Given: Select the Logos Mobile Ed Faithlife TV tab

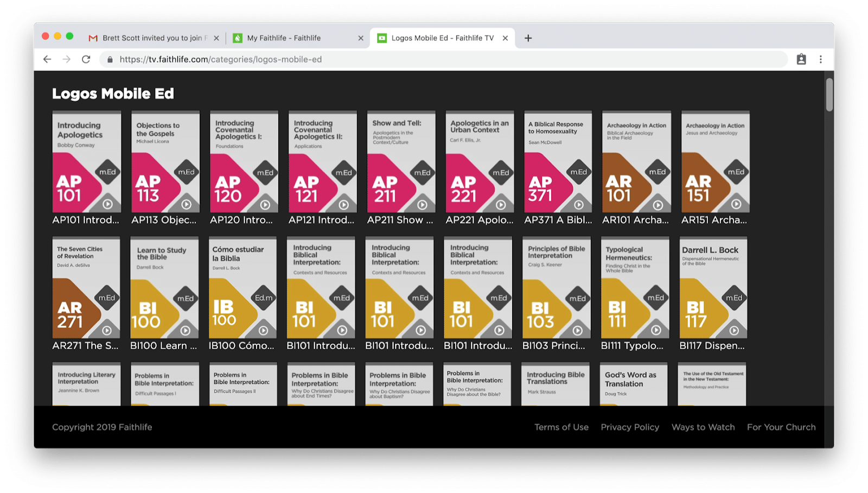Looking at the screenshot, I should (x=442, y=38).
